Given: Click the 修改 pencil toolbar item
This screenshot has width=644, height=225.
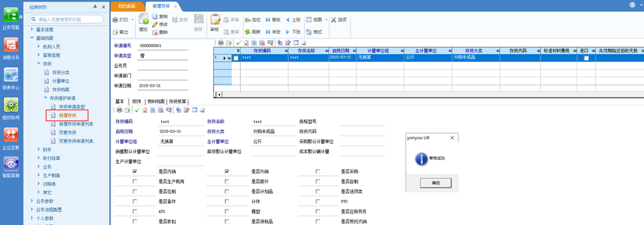Looking at the screenshot, I should click(160, 25).
